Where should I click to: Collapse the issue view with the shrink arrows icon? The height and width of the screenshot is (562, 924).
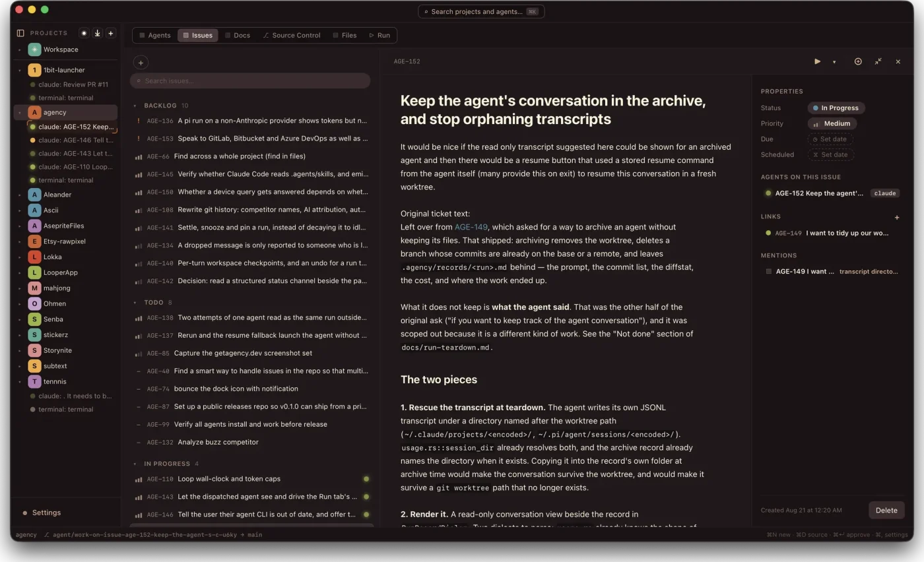878,61
